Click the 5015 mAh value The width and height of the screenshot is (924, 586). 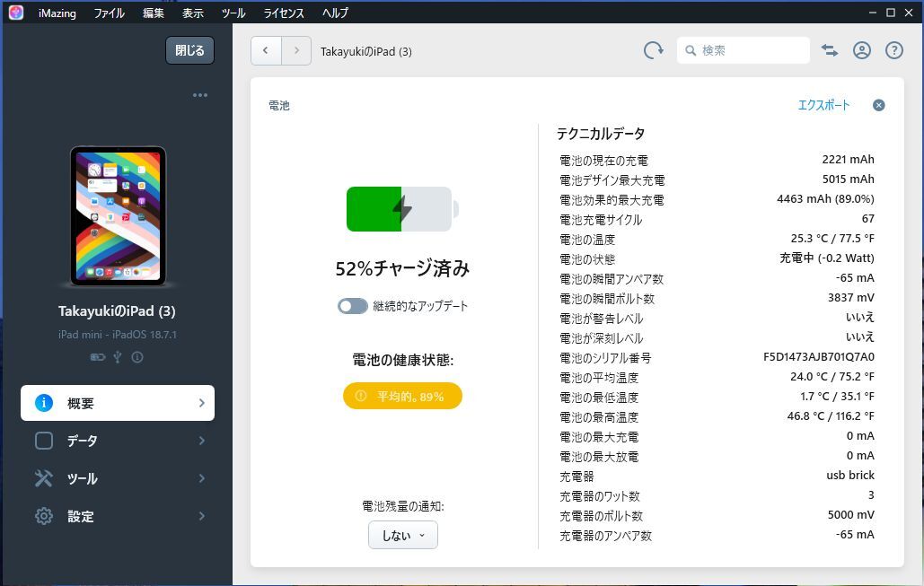(x=848, y=179)
